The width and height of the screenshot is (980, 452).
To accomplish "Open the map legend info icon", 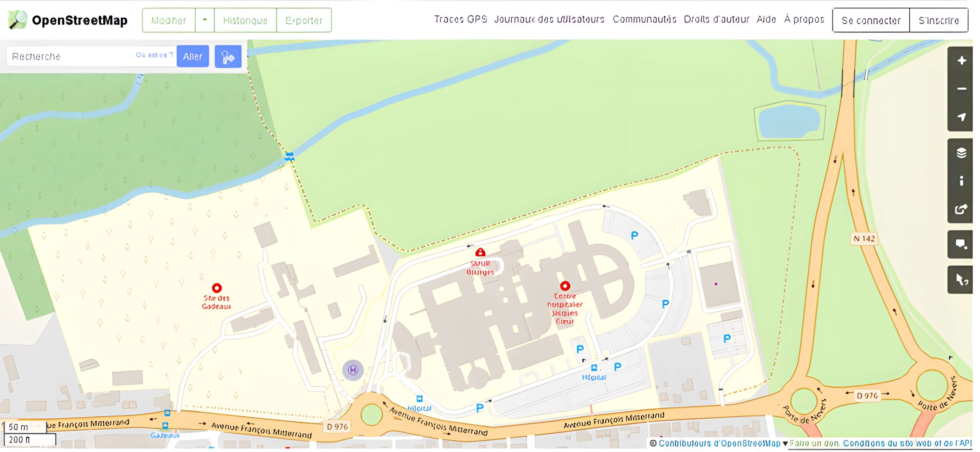I will point(961,181).
